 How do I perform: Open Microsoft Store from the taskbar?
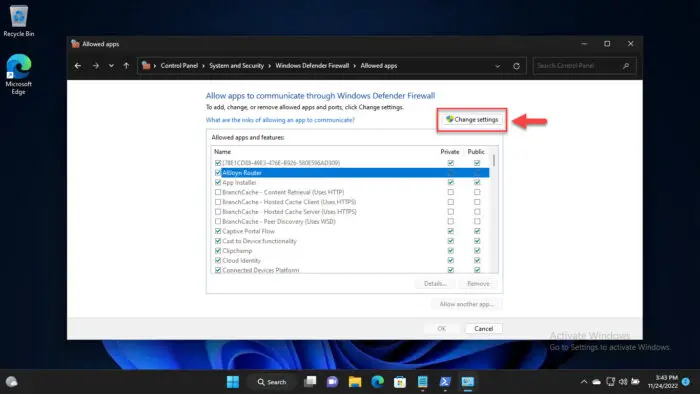pos(400,382)
